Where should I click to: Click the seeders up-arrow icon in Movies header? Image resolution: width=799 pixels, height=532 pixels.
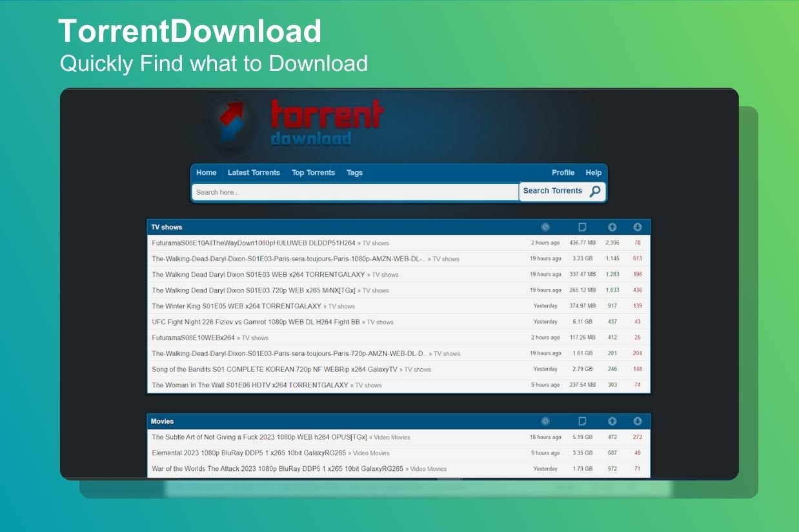612,421
